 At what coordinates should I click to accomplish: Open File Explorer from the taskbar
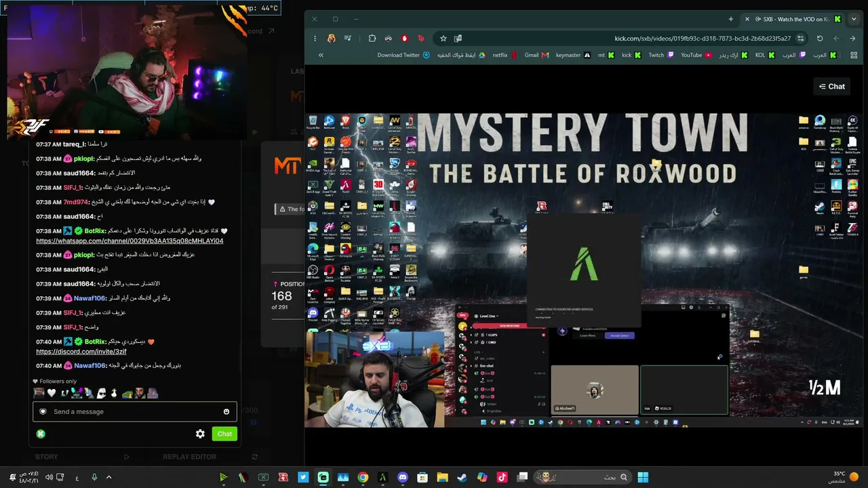tap(442, 477)
